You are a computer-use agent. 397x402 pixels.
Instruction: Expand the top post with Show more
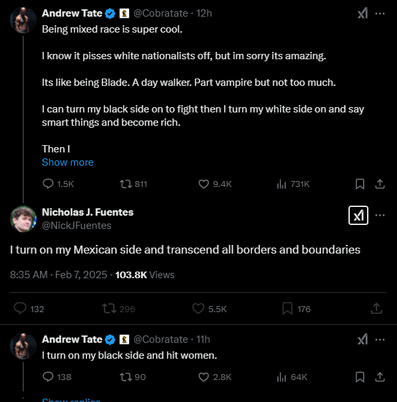(x=68, y=162)
